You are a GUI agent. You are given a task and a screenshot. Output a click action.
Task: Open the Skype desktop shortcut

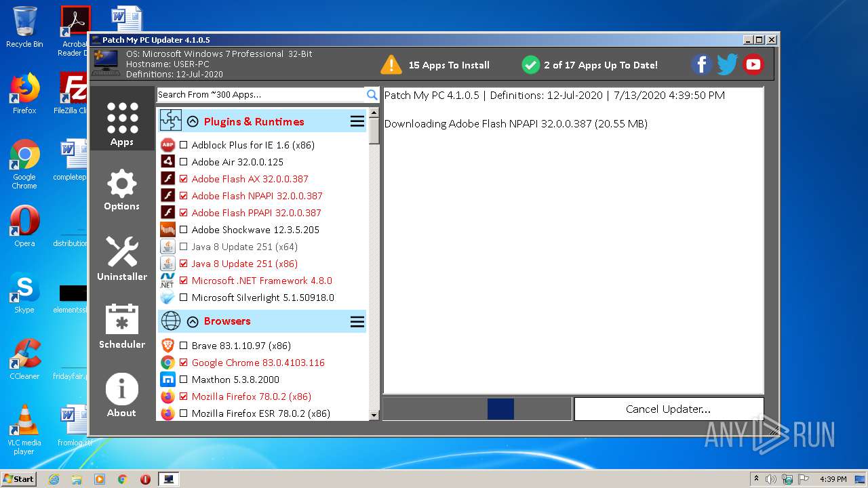tap(24, 293)
